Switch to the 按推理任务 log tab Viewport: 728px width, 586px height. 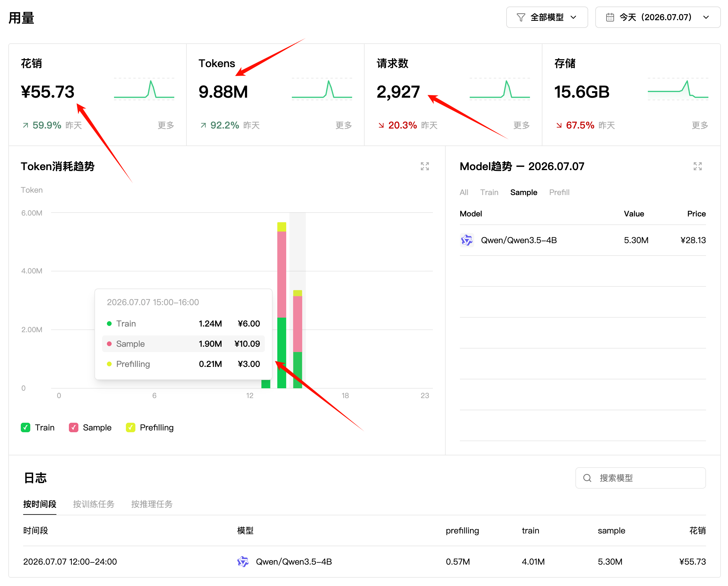coord(152,504)
